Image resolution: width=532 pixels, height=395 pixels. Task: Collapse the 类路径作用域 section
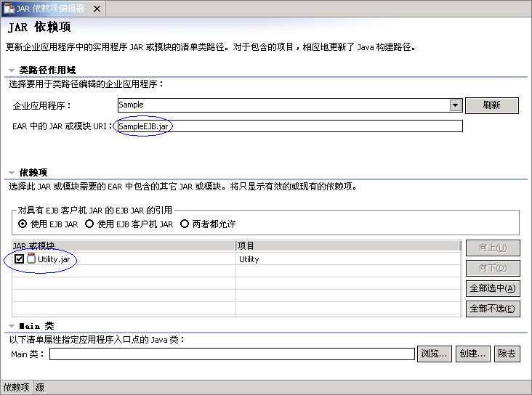pos(12,70)
